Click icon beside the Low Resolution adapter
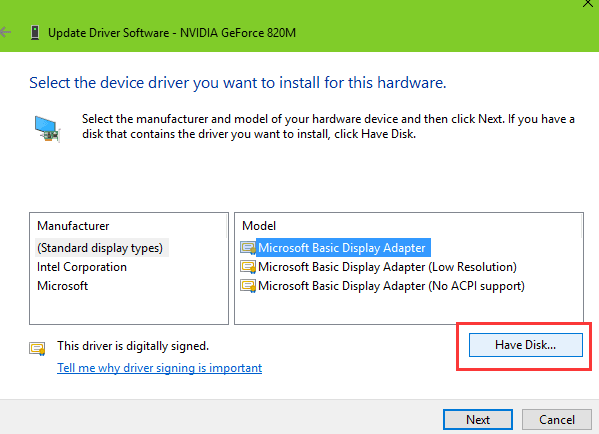 pyautogui.click(x=248, y=267)
